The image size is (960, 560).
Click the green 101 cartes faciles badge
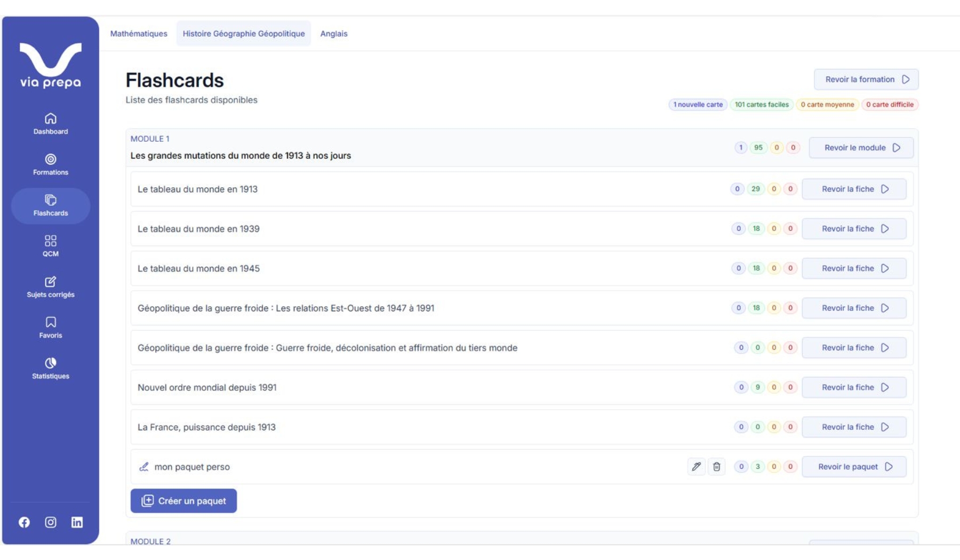[x=761, y=105]
